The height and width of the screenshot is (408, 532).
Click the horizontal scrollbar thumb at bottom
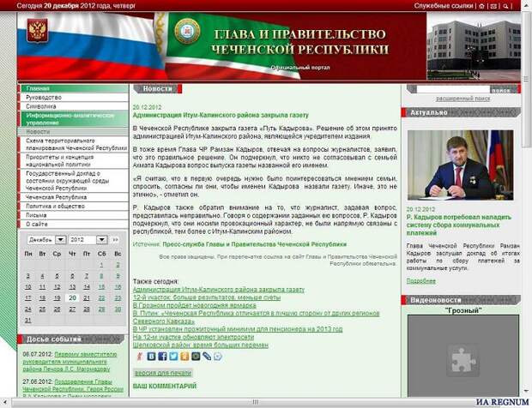pyautogui.click(x=255, y=403)
